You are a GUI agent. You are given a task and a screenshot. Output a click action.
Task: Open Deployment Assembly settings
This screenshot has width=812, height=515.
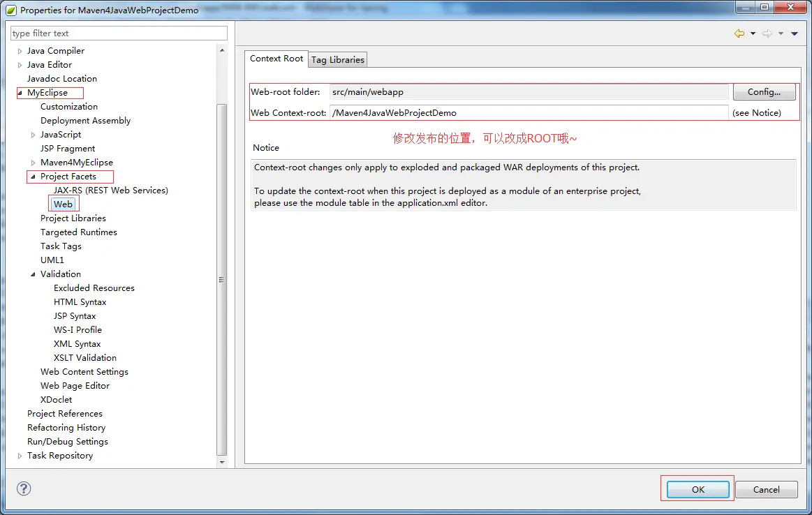(x=85, y=121)
